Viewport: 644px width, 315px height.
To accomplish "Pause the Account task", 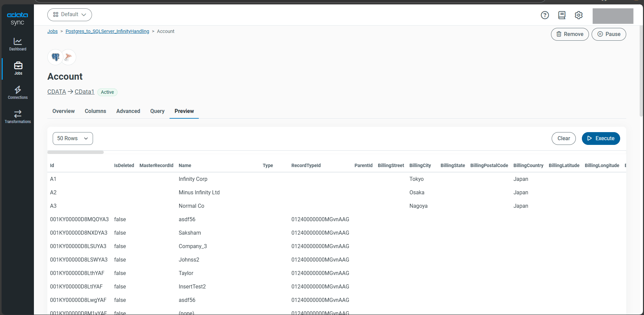I will (608, 34).
